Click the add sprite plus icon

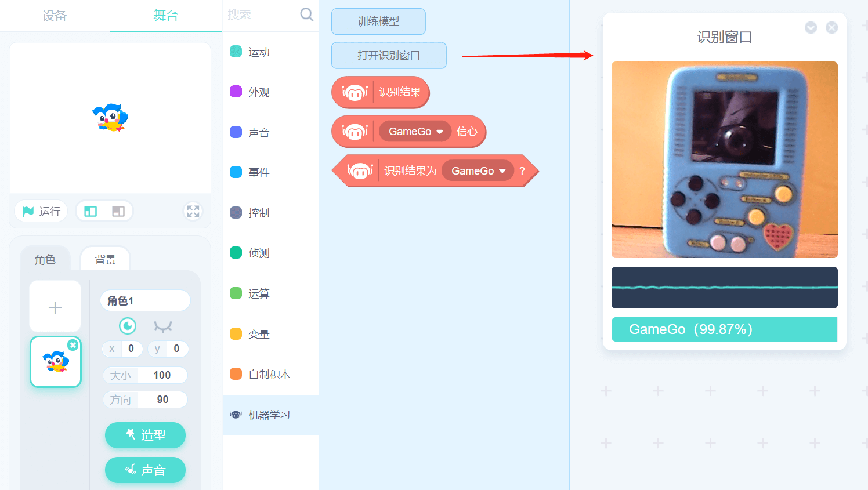coord(55,307)
